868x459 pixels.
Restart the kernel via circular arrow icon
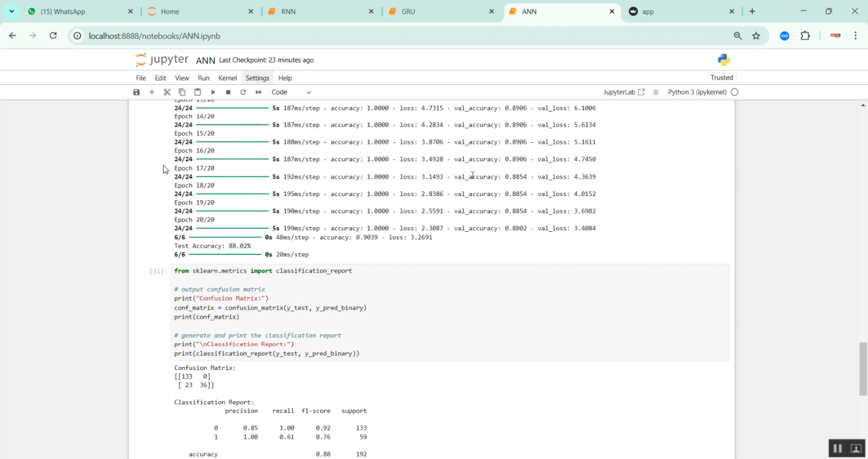pyautogui.click(x=242, y=92)
